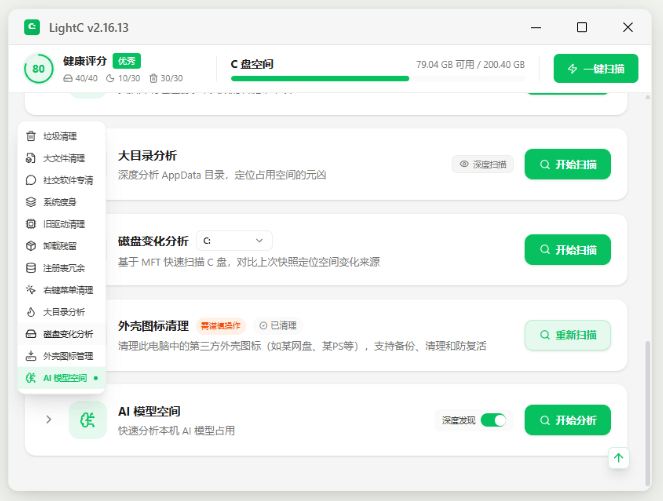
Task: Click the vertical scrollbar thumb
Action: point(647,413)
